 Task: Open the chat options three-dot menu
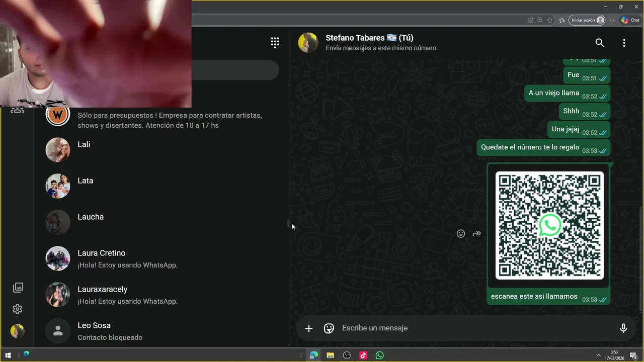624,43
